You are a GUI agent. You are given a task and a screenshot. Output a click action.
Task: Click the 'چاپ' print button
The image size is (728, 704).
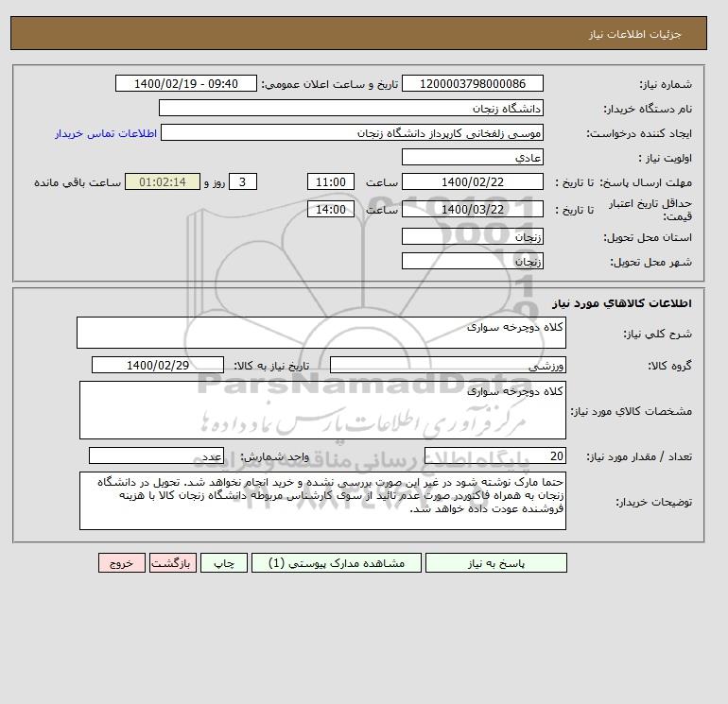point(224,563)
